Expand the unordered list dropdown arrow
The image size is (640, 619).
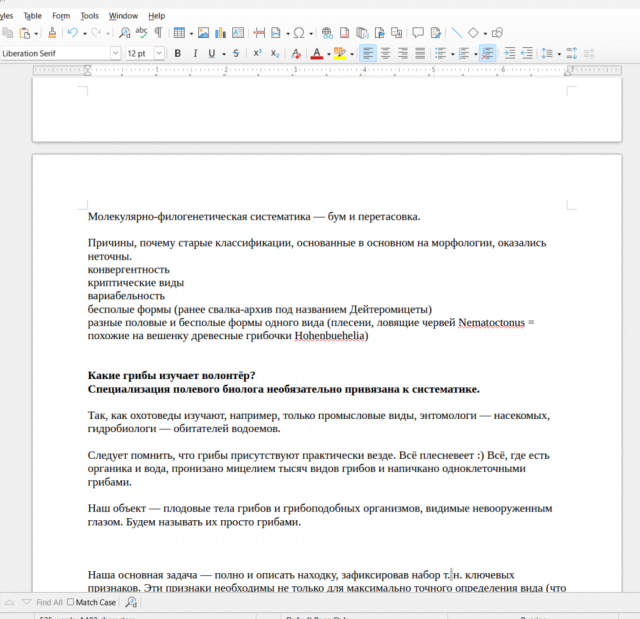tap(453, 54)
